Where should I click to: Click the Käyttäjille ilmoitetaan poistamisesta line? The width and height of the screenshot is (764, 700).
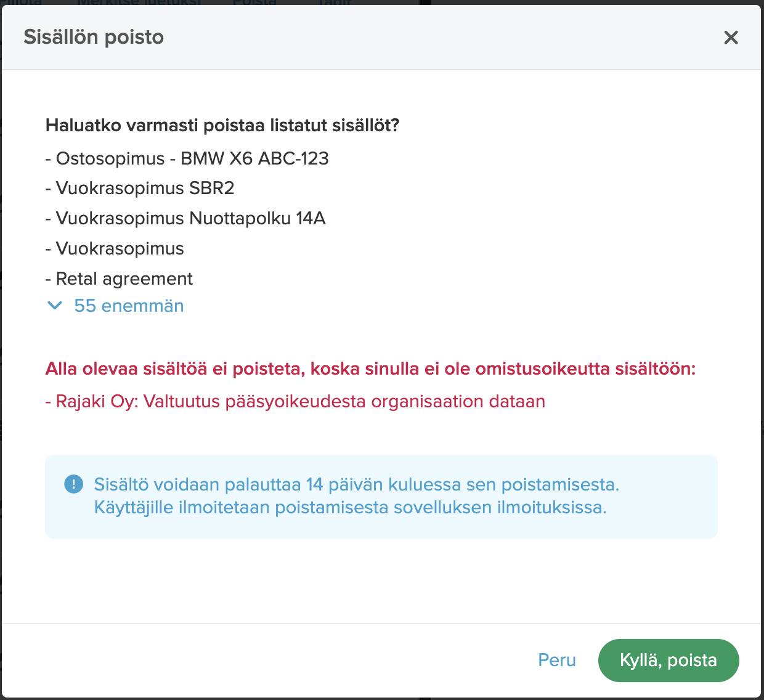pyautogui.click(x=351, y=508)
